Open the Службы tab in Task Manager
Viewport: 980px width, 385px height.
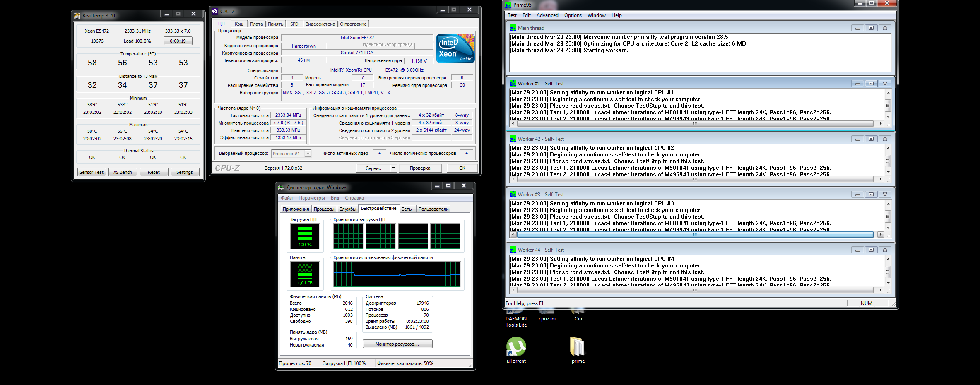(348, 209)
